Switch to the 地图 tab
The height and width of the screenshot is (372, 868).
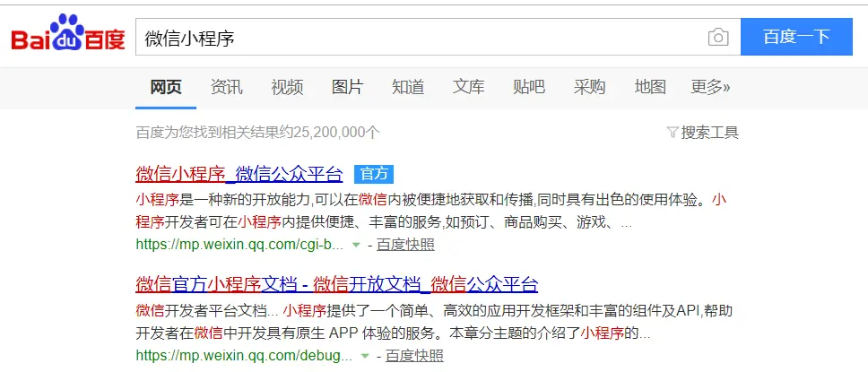point(650,87)
